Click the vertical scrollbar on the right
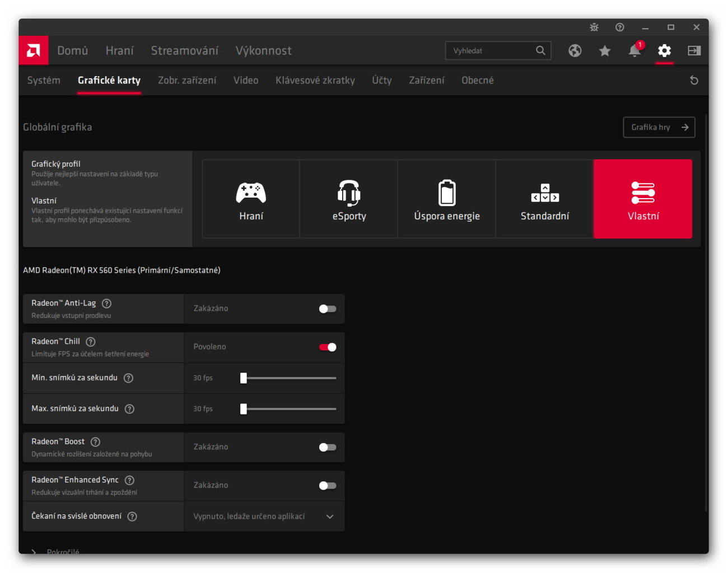Viewport: 728px width, 573px height. [706, 313]
